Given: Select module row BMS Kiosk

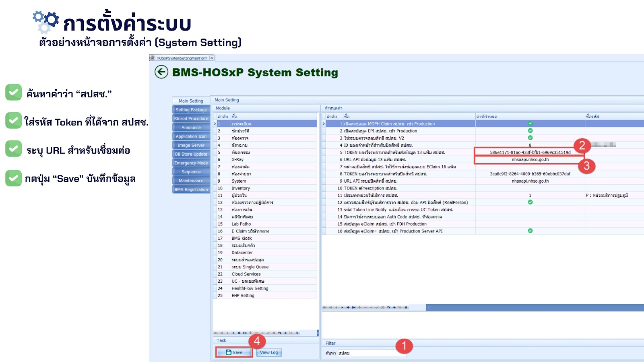Looking at the screenshot, I should (x=265, y=238).
